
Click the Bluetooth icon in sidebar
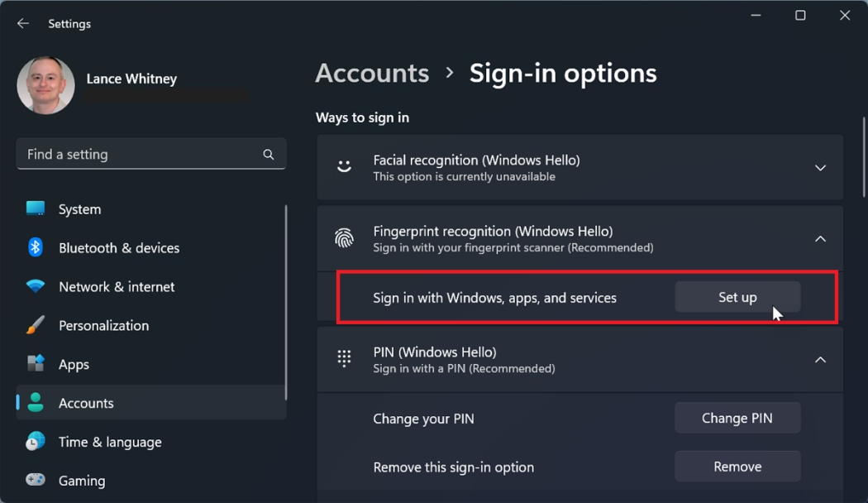36,247
